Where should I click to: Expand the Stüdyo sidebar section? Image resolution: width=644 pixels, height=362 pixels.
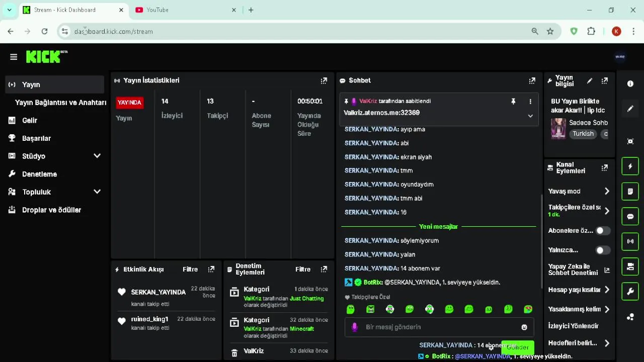97,156
